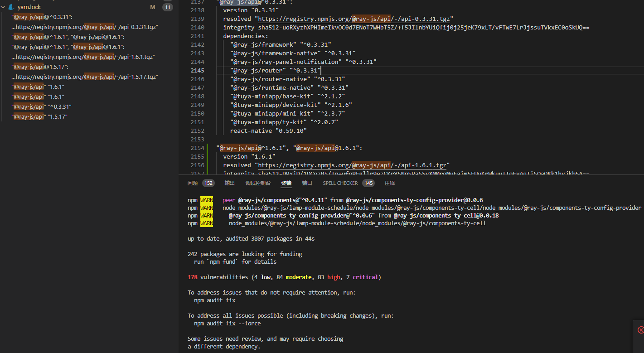Click 'To address issues that do not require attention'
This screenshot has height=353, width=644.
pos(271,293)
